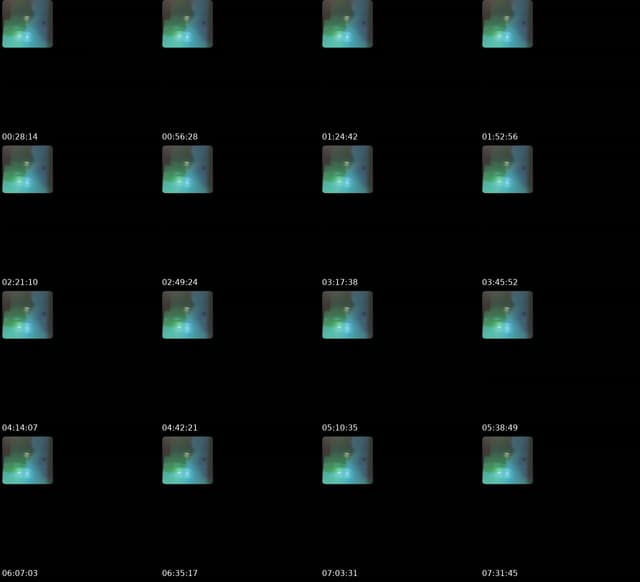The image size is (640, 582).
Task: Click the timestamp text 01:52:56
Action: [500, 137]
